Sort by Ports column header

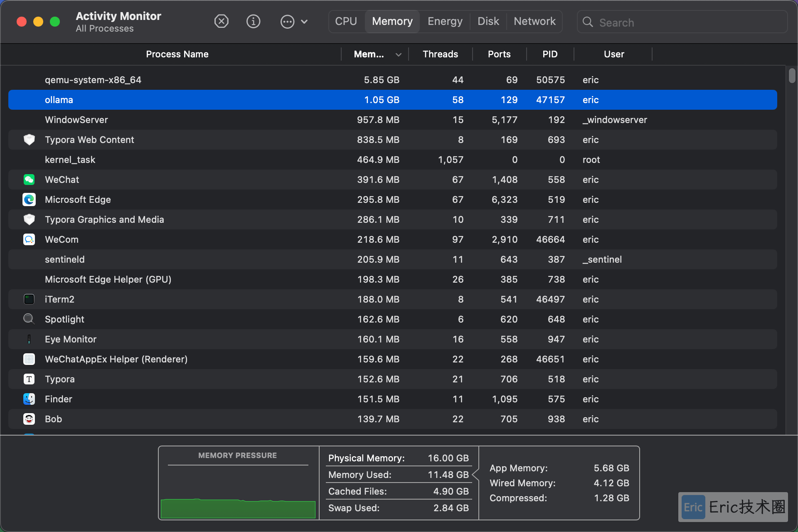[x=499, y=54]
